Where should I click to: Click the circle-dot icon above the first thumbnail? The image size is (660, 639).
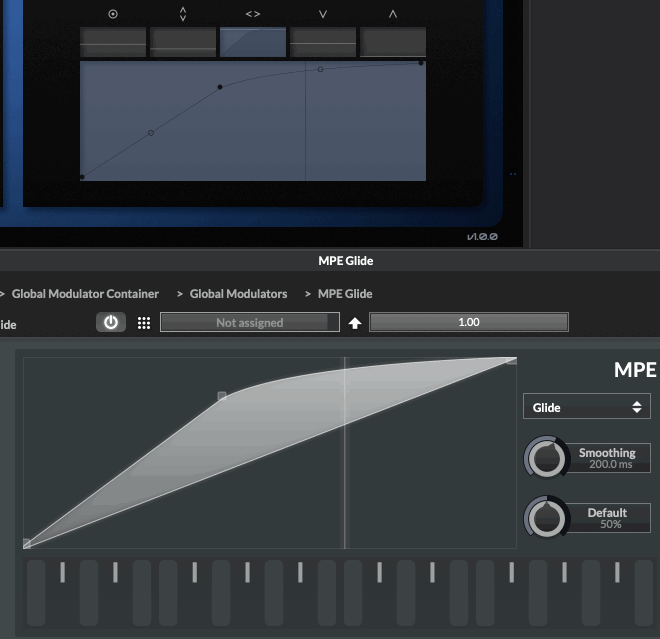(113, 14)
